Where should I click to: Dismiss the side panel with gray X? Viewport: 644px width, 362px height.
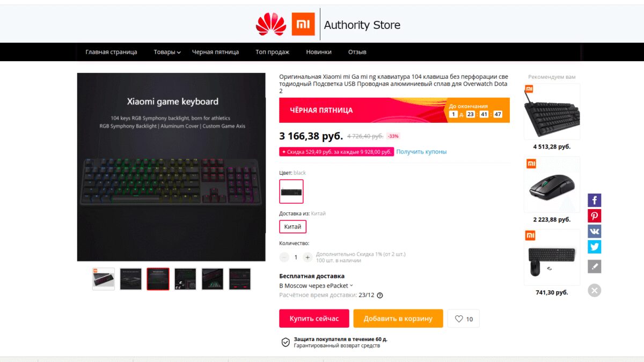click(594, 291)
